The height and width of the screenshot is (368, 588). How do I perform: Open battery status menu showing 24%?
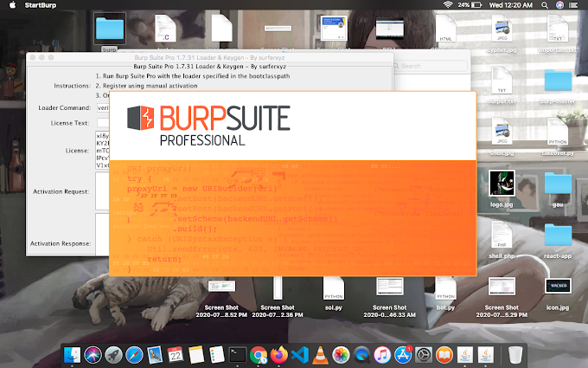click(x=470, y=5)
